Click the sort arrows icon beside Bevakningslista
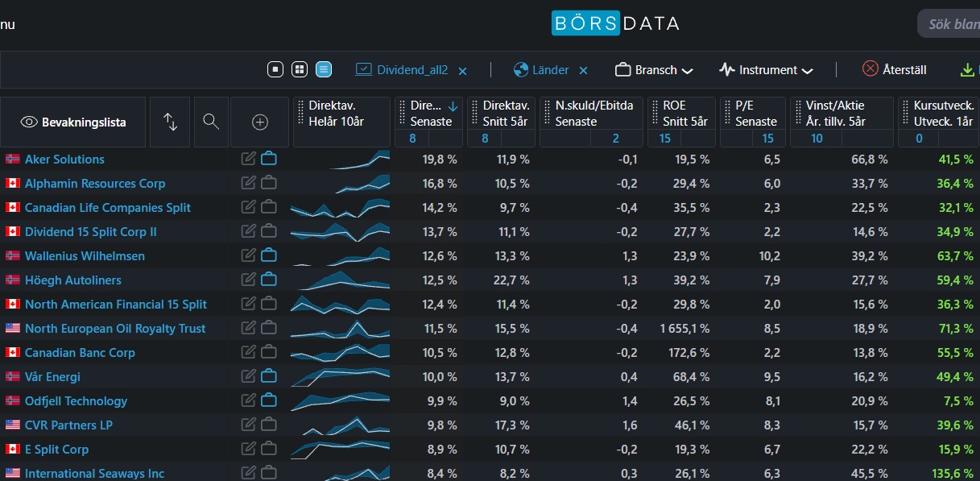 [170, 122]
